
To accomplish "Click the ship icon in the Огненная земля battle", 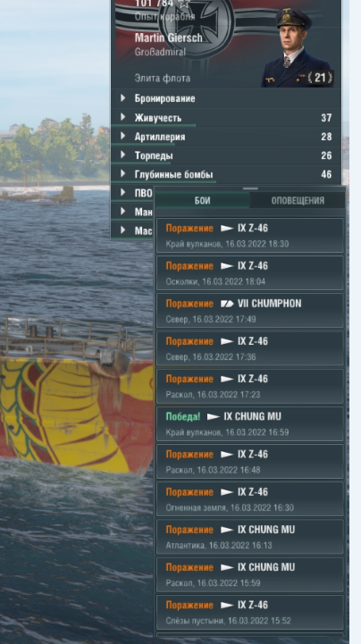I will pos(227,492).
